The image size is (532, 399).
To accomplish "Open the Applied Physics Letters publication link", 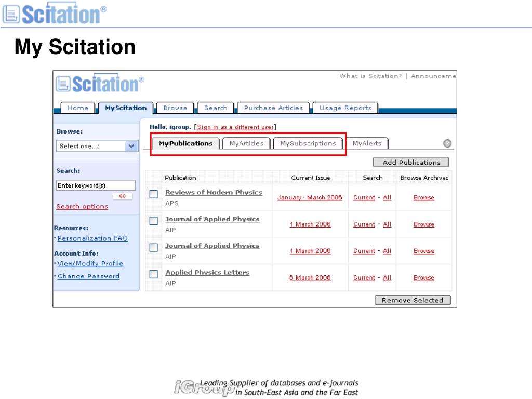I will click(207, 272).
